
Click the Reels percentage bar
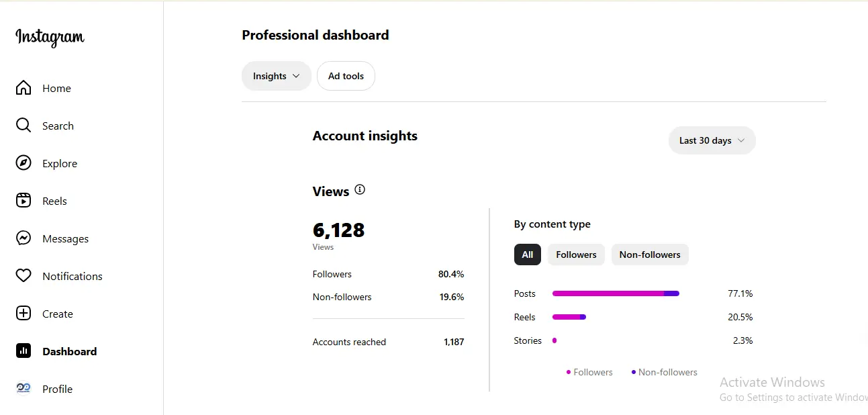[569, 317]
